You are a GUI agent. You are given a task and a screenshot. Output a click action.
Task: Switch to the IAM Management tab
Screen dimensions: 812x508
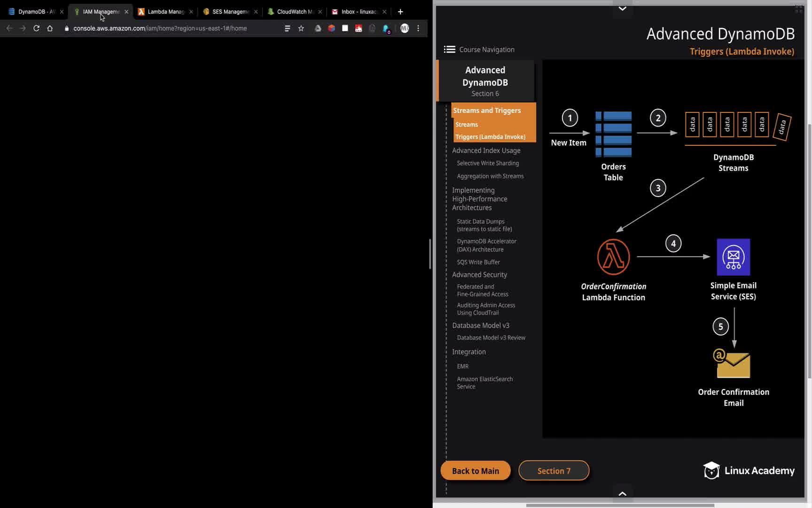tap(100, 12)
